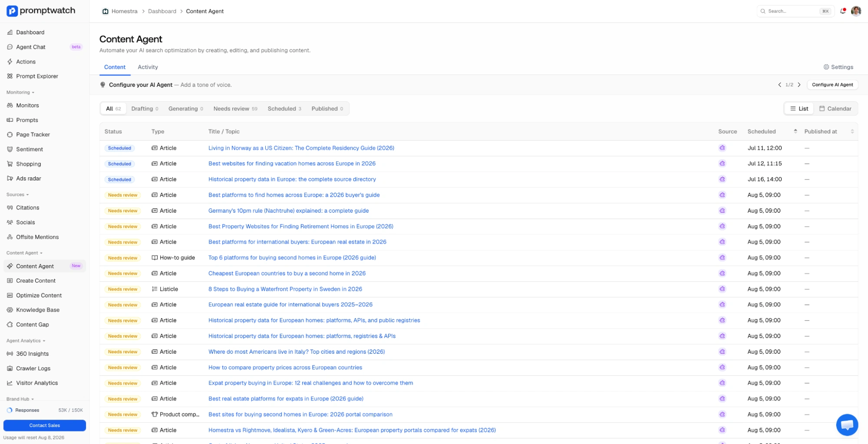Go to previous tip with left chevron
The height and width of the screenshot is (444, 868).
pyautogui.click(x=779, y=85)
